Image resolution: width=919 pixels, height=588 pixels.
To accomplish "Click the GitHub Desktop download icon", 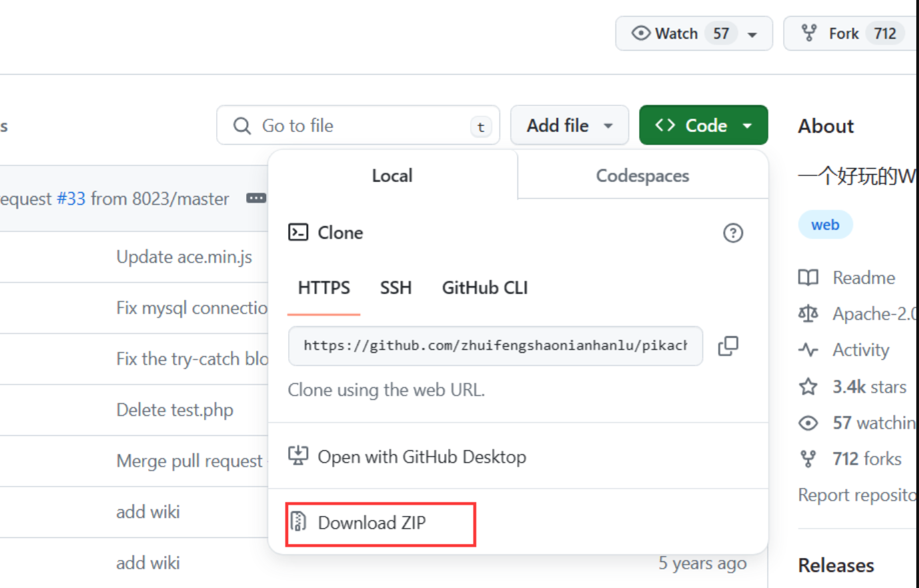I will pos(298,456).
